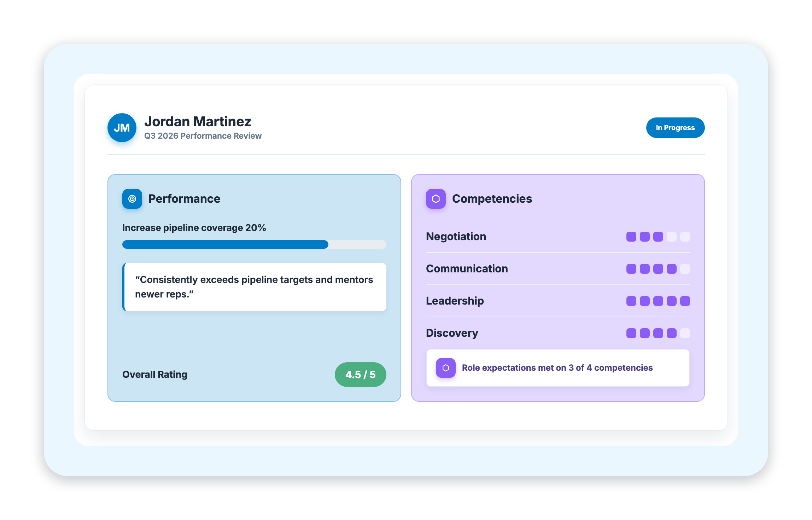Viewport: 812px width, 520px height.
Task: Select the fifth Discovery rating square
Action: pyautogui.click(x=685, y=333)
